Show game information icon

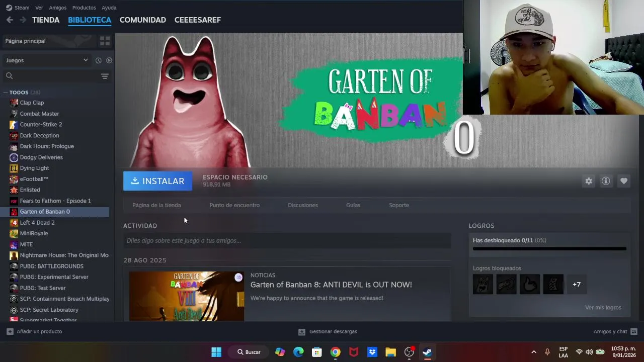pos(606,181)
